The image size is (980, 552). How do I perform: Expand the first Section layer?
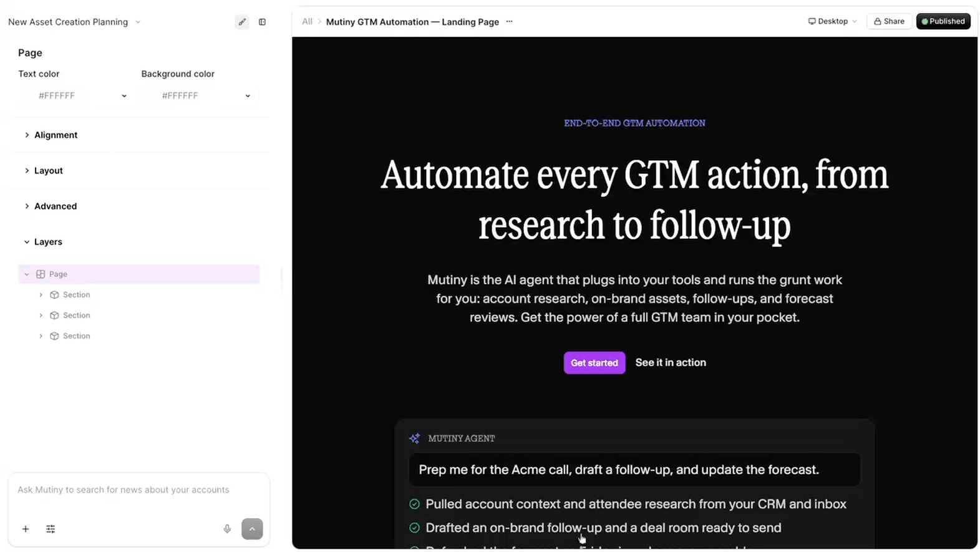pyautogui.click(x=41, y=294)
